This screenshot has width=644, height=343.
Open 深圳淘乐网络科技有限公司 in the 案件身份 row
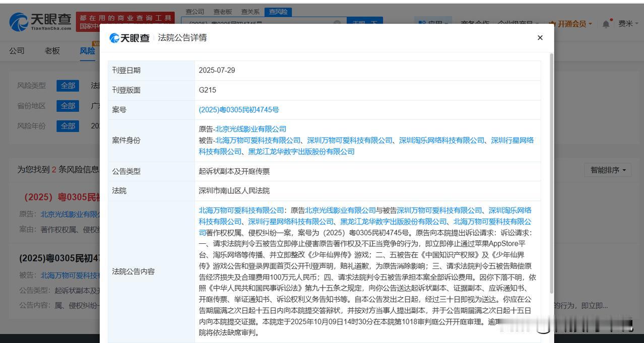441,140
